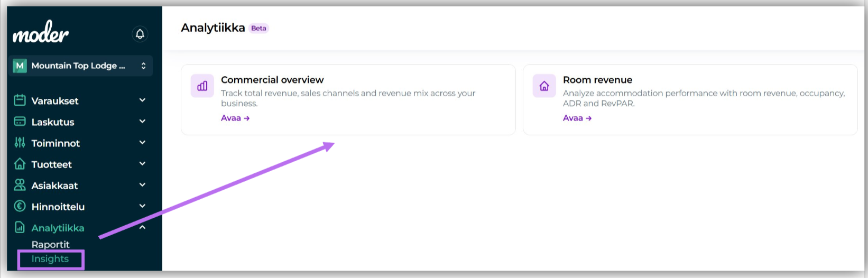Click the moder logo
Image resolution: width=868 pixels, height=278 pixels.
pyautogui.click(x=41, y=32)
